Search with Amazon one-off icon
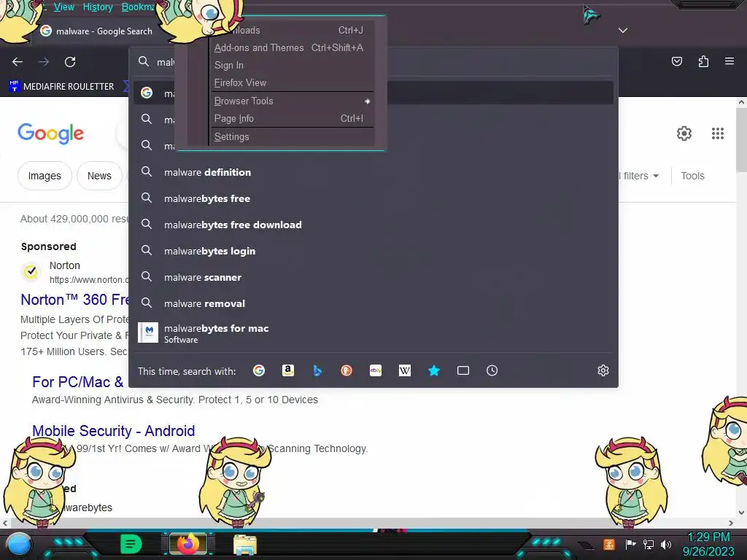The height and width of the screenshot is (560, 747). pyautogui.click(x=287, y=370)
